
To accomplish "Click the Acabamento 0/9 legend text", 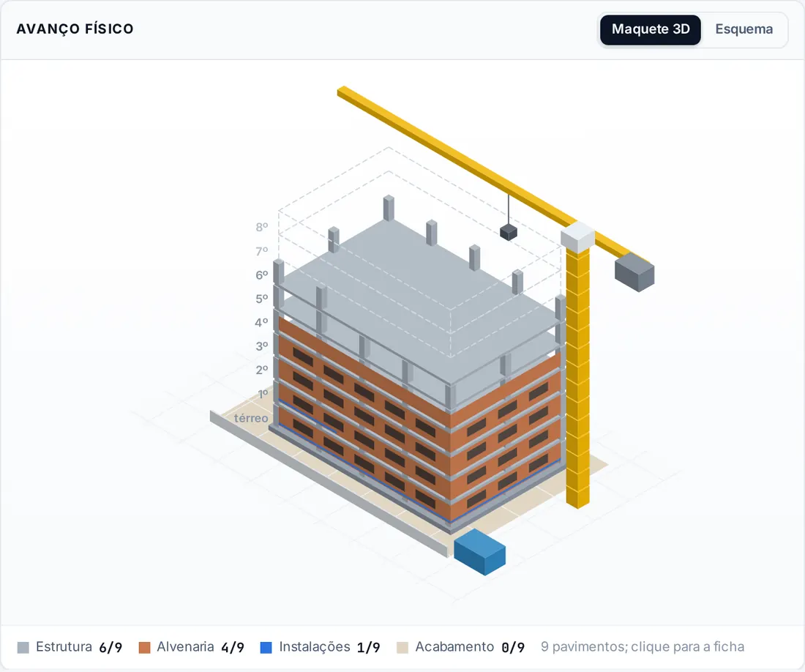I will (x=470, y=647).
